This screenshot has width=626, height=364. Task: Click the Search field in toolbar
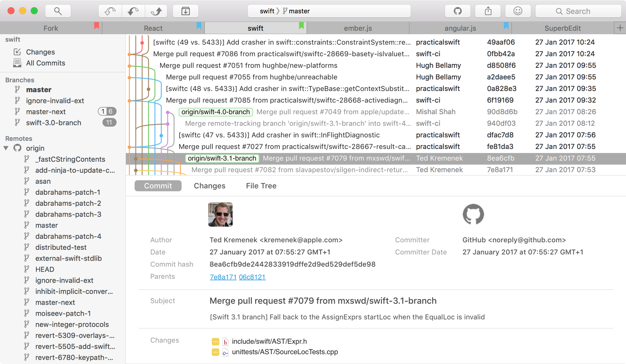578,11
